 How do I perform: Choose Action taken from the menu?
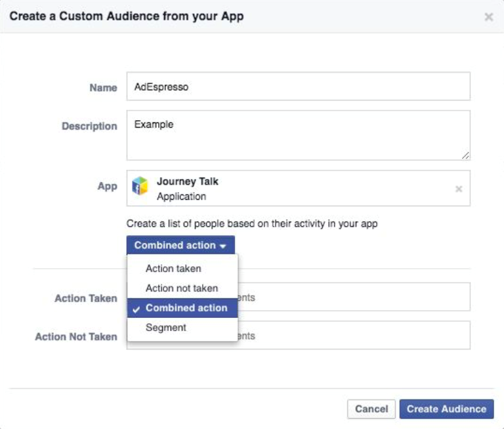(x=173, y=268)
